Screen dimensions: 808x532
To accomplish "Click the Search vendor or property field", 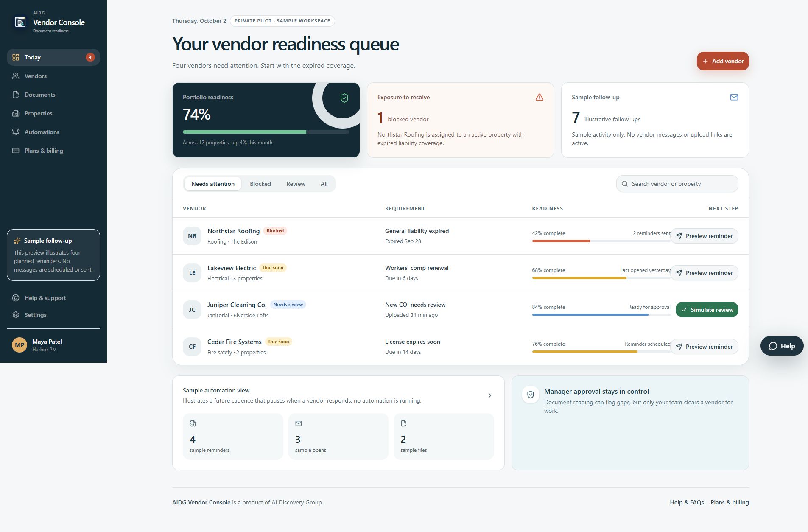I will point(677,184).
